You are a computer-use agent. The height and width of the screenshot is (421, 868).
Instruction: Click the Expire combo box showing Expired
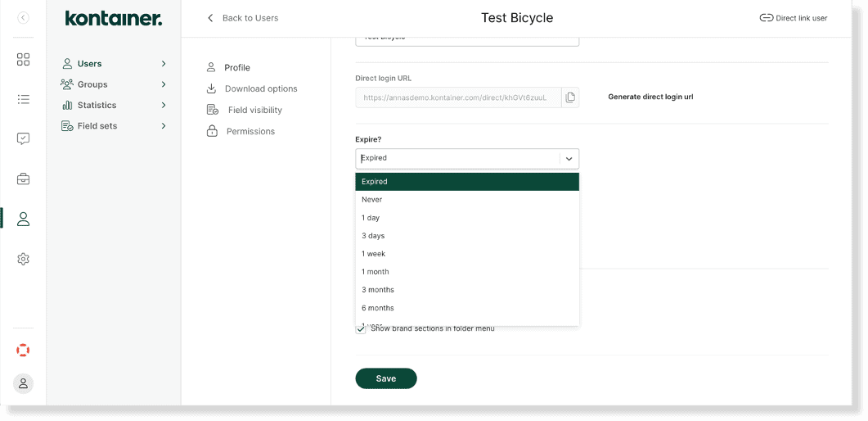467,158
